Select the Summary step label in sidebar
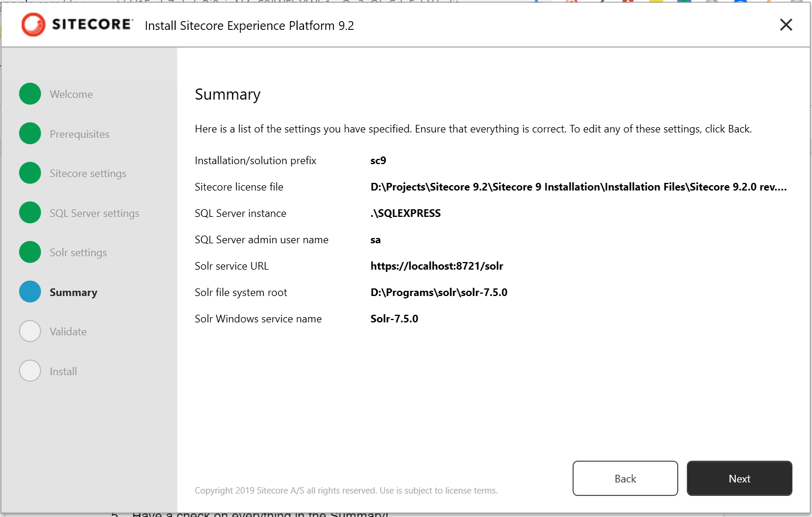The height and width of the screenshot is (517, 812). click(73, 292)
